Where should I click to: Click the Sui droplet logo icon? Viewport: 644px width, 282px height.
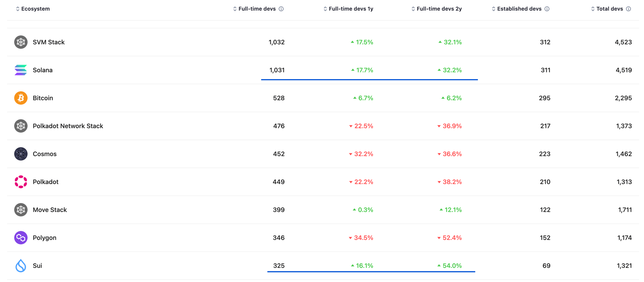point(21,266)
